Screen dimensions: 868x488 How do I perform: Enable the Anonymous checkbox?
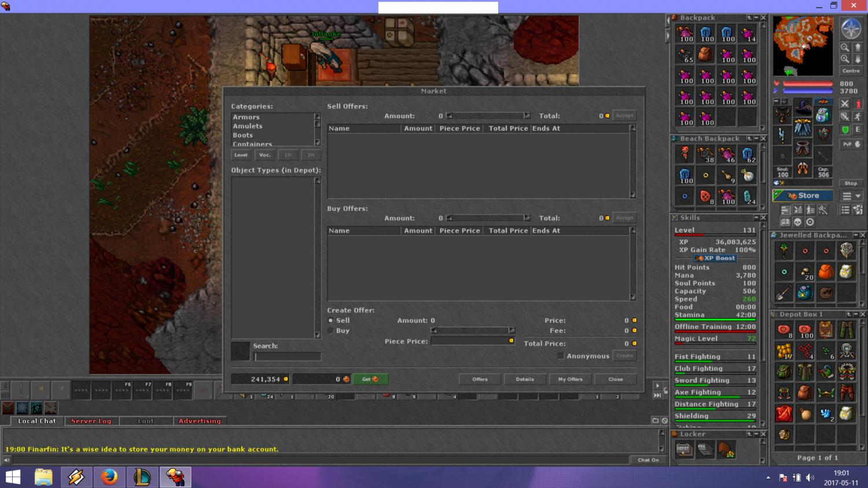[x=561, y=356]
